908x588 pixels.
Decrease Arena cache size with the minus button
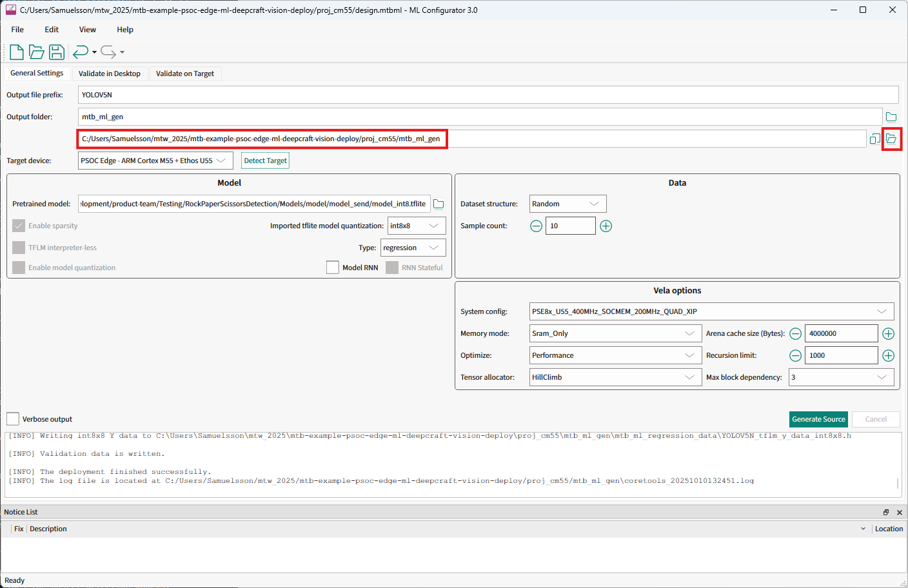(x=796, y=333)
